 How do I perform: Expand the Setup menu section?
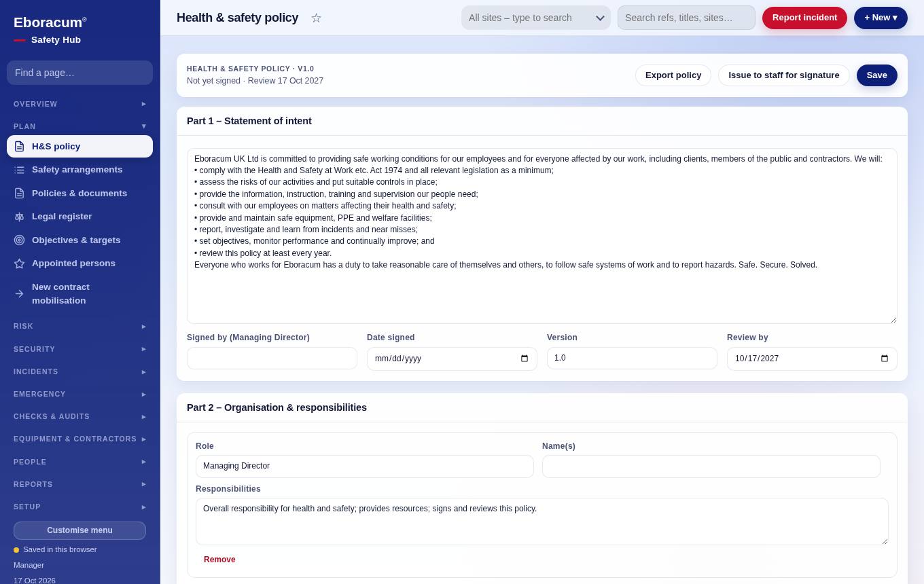tap(79, 507)
